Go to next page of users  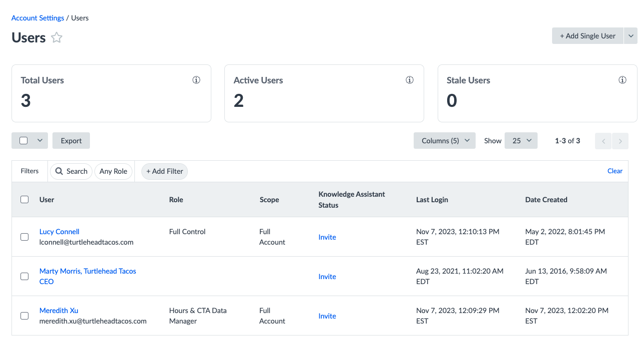[620, 141]
